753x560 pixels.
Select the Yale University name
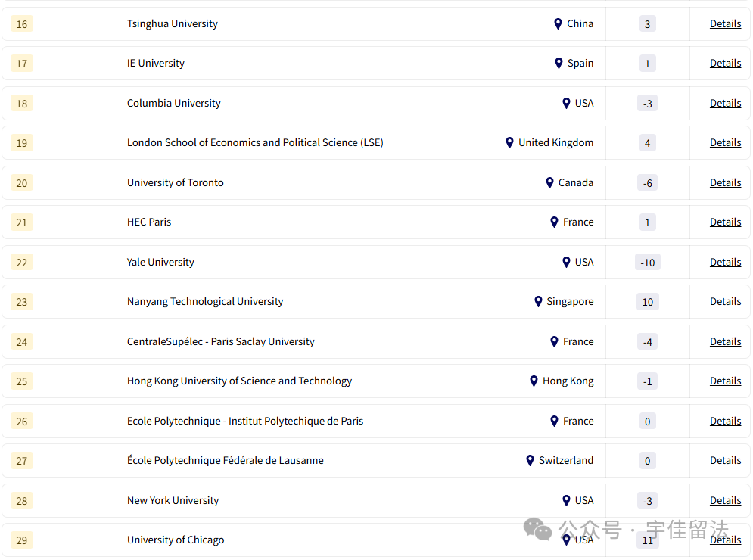point(160,263)
